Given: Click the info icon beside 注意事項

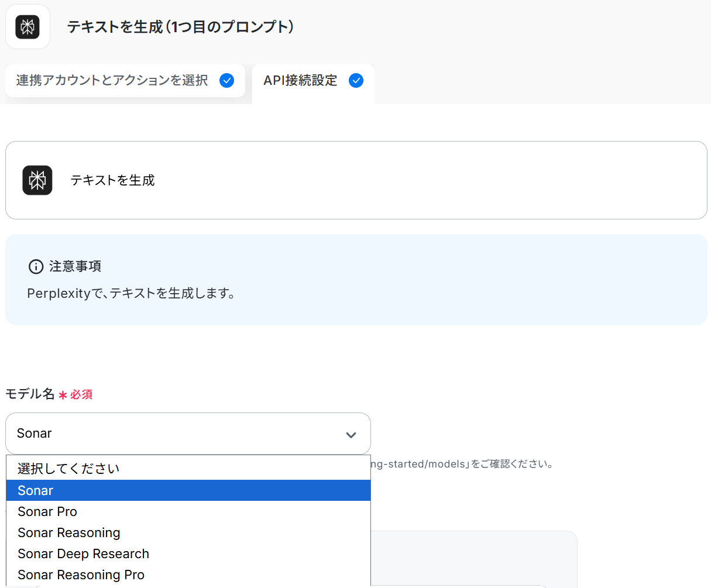Looking at the screenshot, I should [36, 267].
